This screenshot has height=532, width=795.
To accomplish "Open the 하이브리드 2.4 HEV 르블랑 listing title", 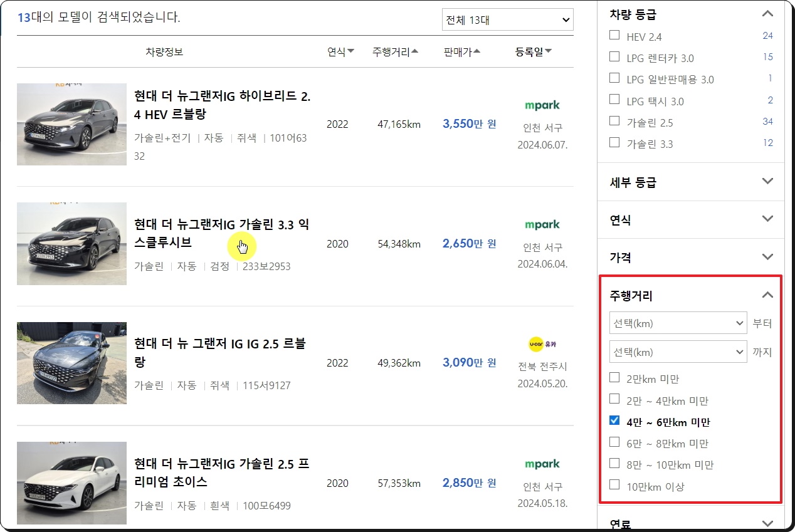I will pos(222,105).
